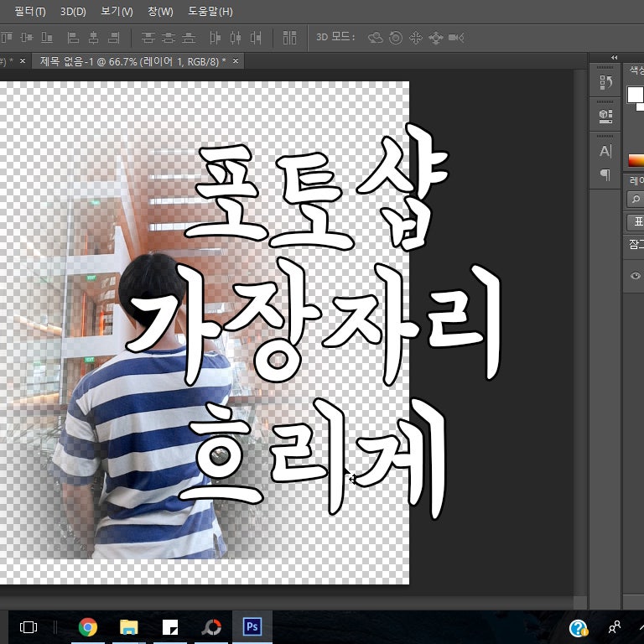Click the Photoshop taskbar icon
Screen dimensions: 644x644
(252, 627)
